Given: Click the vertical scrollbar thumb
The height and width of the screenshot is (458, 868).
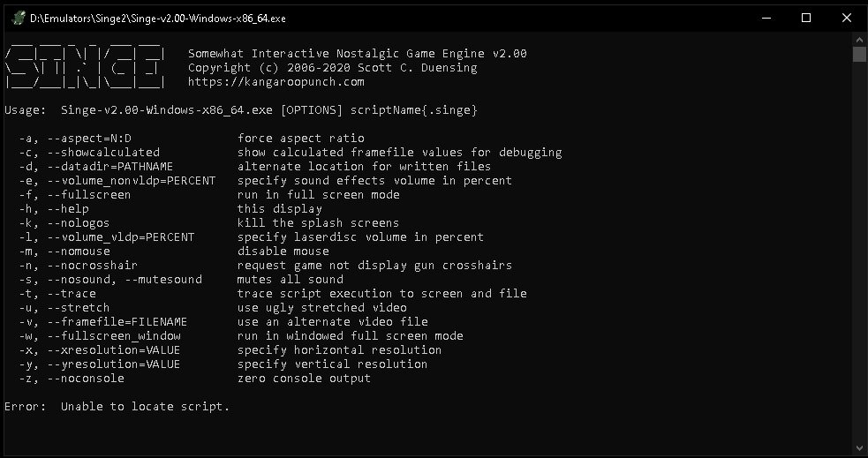Looking at the screenshot, I should click(x=859, y=54).
